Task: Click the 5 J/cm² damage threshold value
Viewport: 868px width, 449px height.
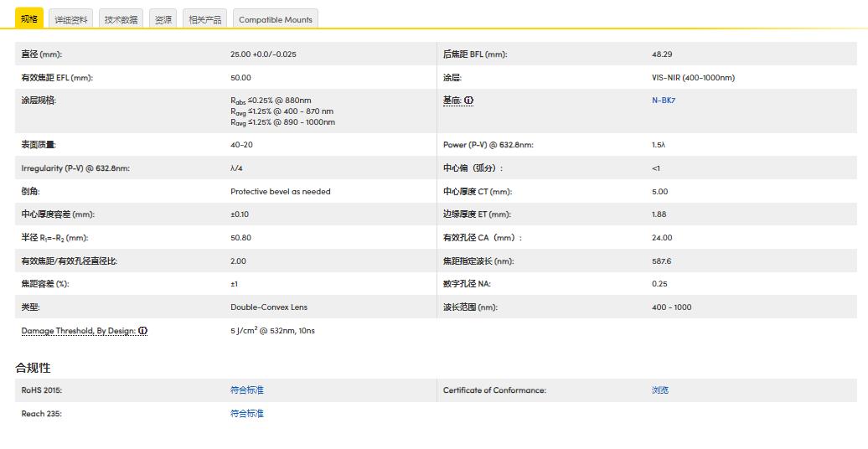Action: 272,331
